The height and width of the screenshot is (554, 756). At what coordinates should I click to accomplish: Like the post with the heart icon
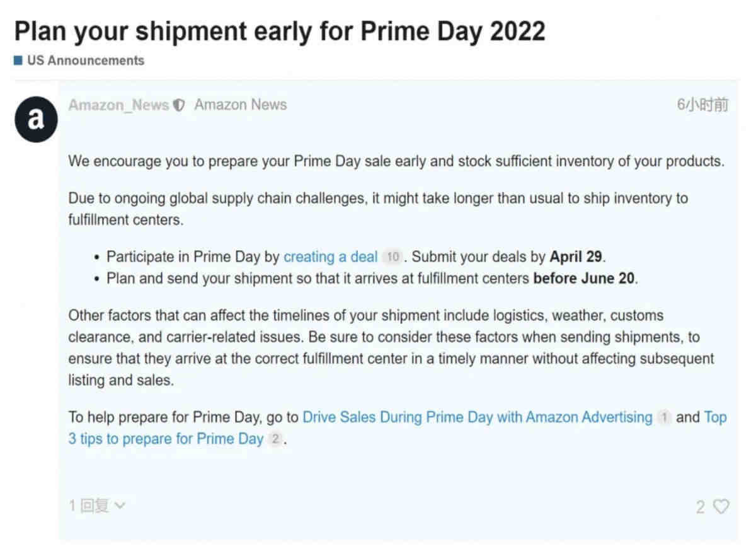pos(721,507)
